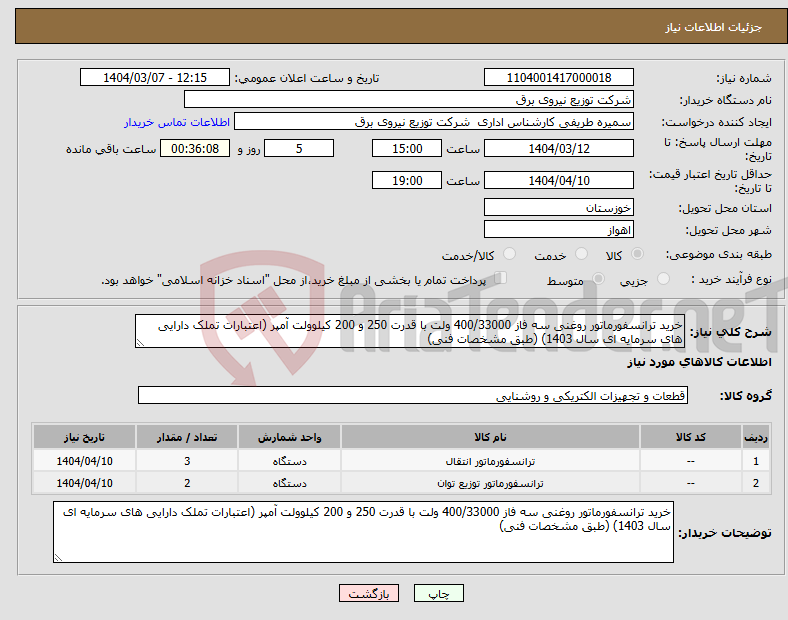The width and height of the screenshot is (788, 620).
Task: Select the کالا radio button
Action: point(637,254)
